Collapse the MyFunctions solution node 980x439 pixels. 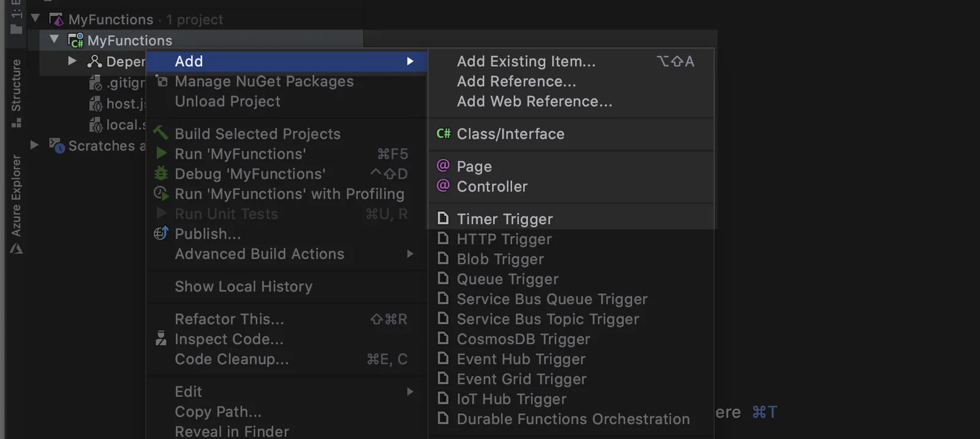click(x=36, y=18)
